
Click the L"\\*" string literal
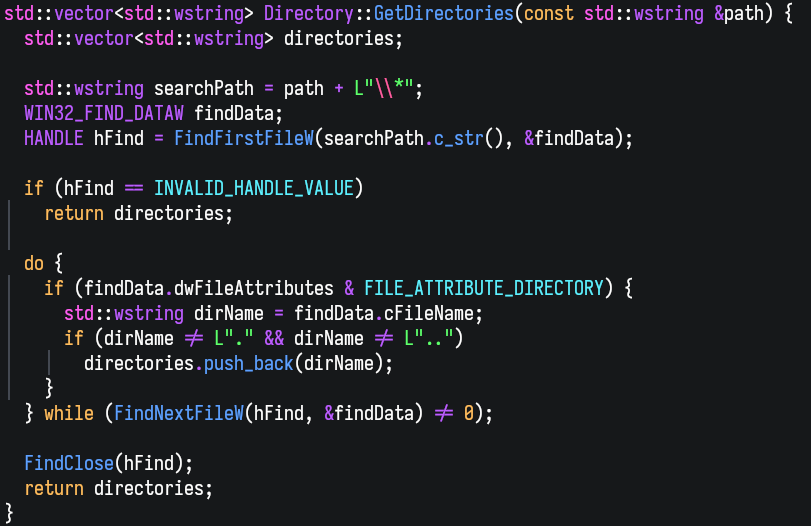coord(384,88)
